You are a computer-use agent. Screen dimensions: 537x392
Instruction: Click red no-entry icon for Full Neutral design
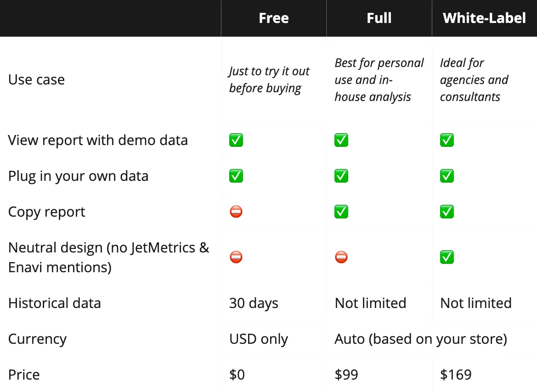pos(341,257)
